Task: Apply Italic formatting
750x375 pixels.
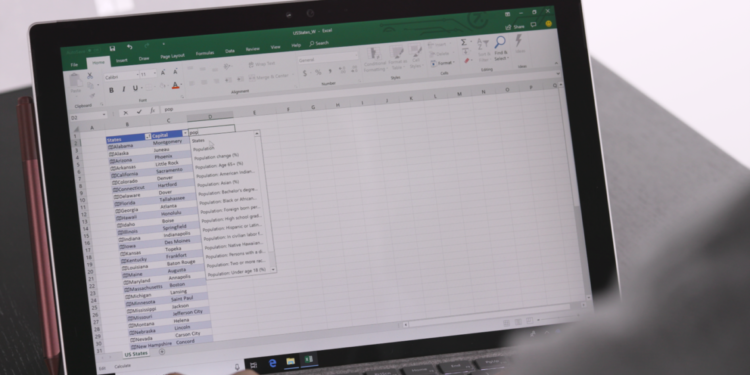Action: tap(123, 89)
